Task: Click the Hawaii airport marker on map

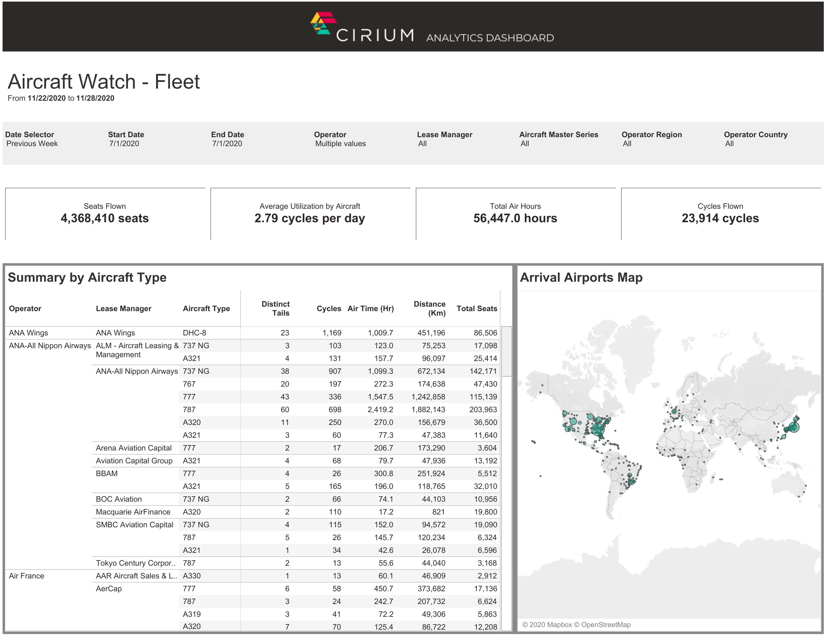Action: pos(533,442)
